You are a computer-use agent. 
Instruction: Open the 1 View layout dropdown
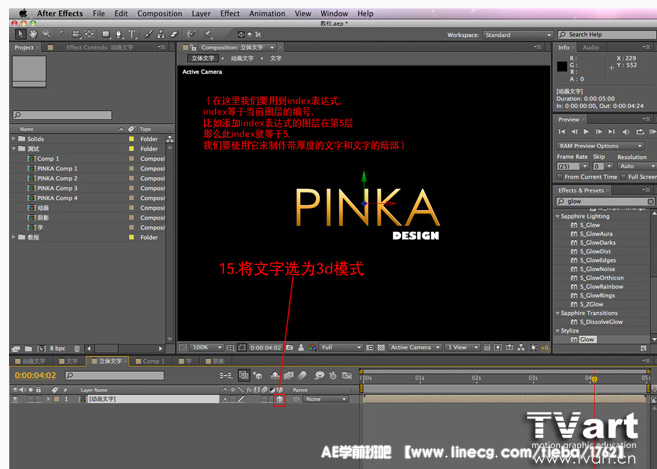[x=462, y=347]
